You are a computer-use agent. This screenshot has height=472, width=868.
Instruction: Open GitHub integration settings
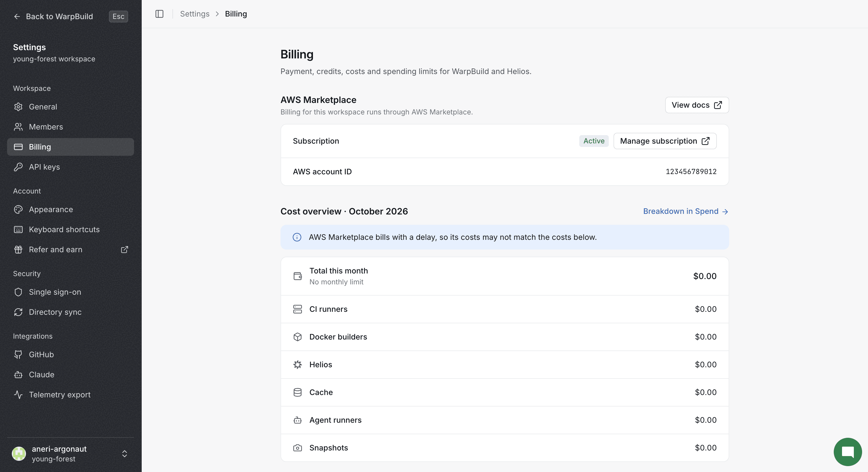tap(71, 355)
